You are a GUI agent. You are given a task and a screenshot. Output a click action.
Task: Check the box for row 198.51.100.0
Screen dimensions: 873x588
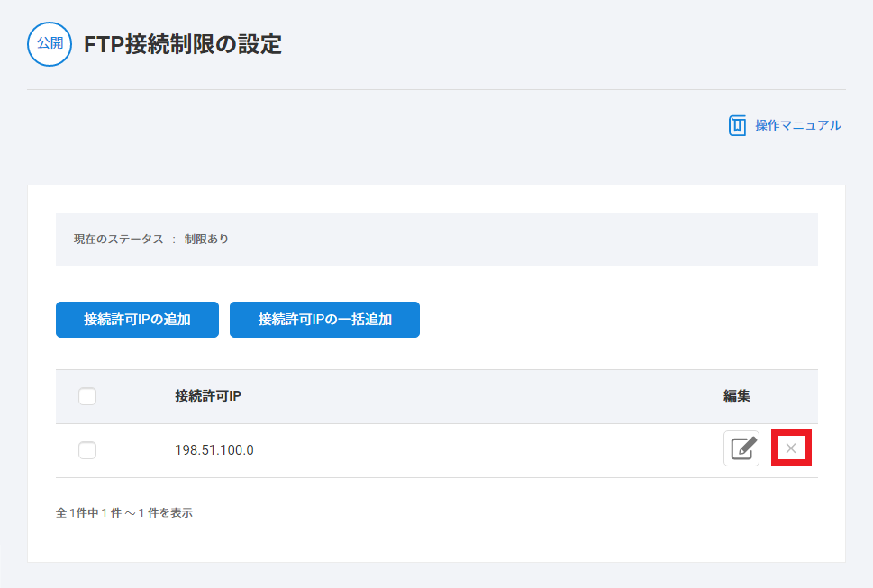tap(87, 450)
